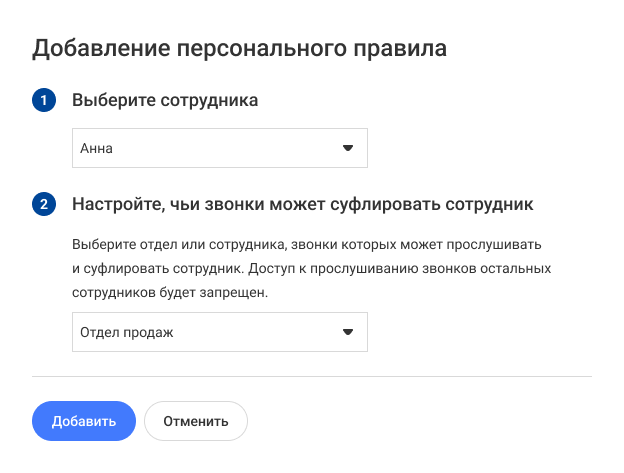
Task: Click the line сотрудников будет запрещен
Action: tap(170, 292)
